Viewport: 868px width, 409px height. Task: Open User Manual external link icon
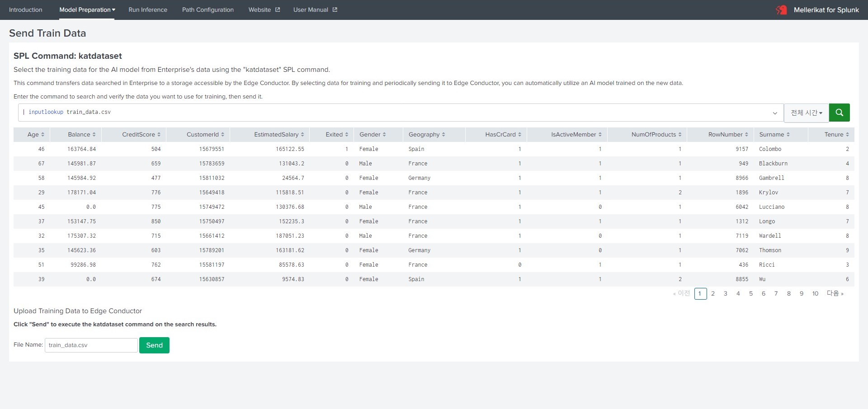coord(335,9)
